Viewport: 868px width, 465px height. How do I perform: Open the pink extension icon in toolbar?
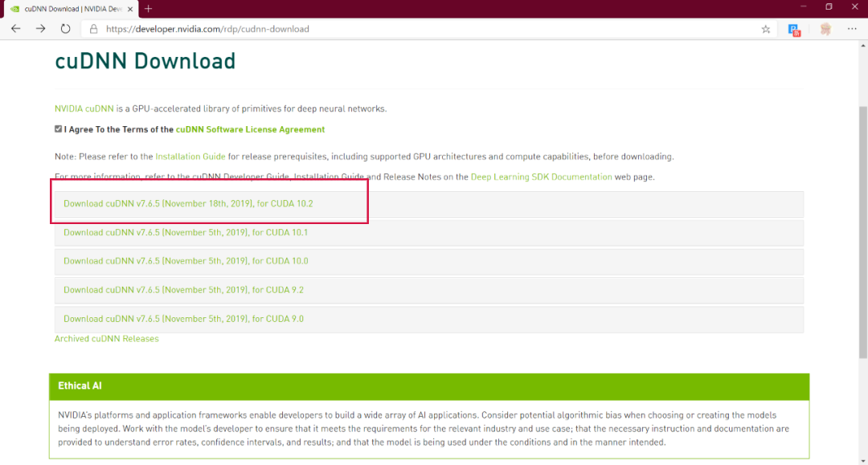825,29
